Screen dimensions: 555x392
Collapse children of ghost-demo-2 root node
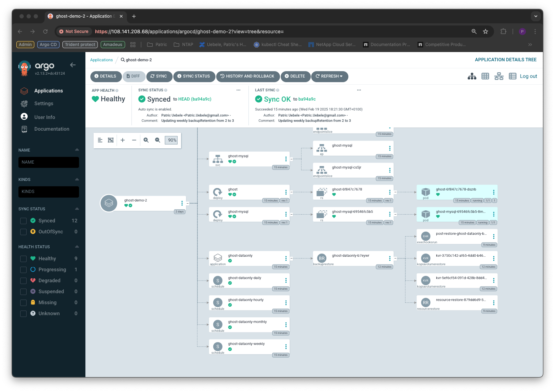click(187, 203)
